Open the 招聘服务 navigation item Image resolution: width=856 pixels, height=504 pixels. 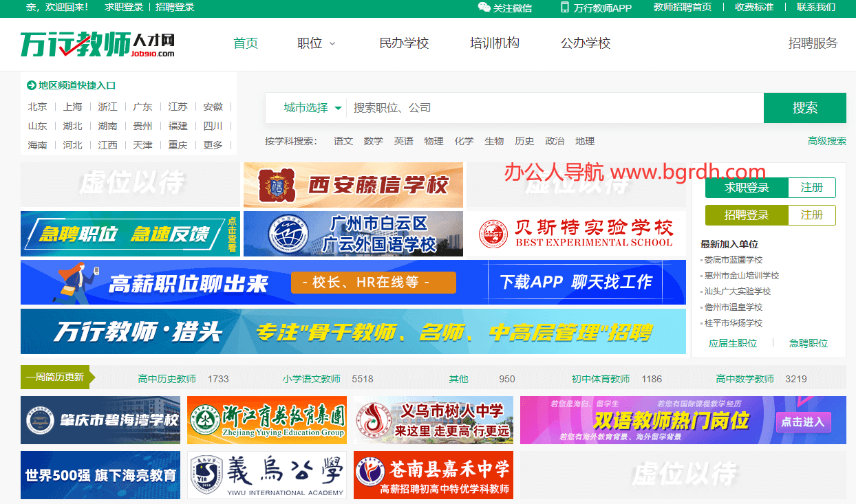813,43
